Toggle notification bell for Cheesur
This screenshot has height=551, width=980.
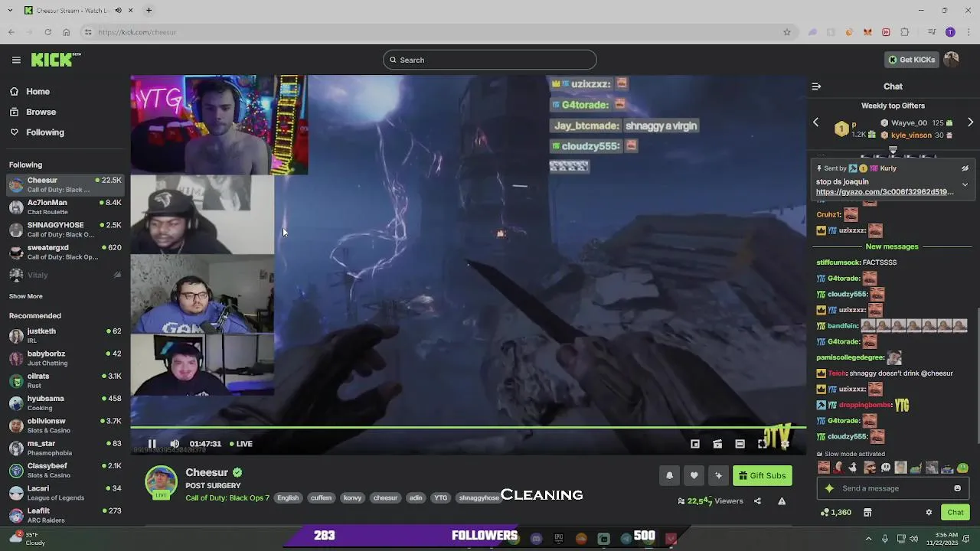pos(669,475)
